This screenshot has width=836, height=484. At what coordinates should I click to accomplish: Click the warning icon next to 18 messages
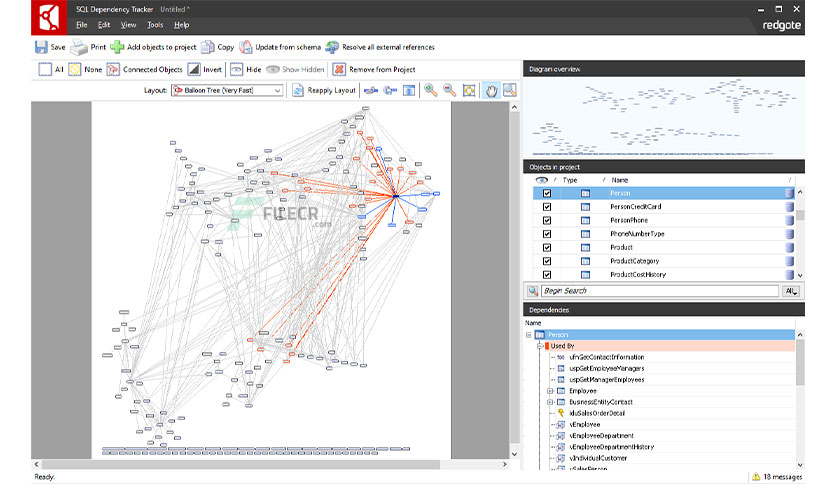[756, 477]
